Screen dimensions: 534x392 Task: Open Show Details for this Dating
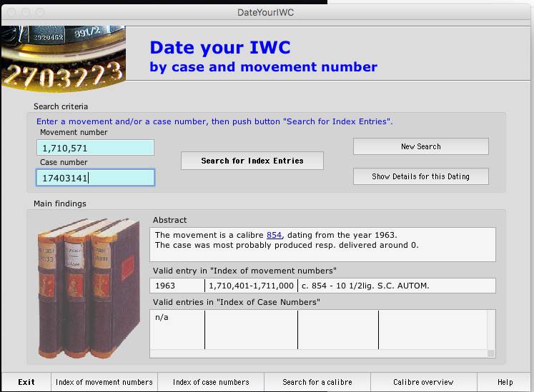pyautogui.click(x=420, y=176)
